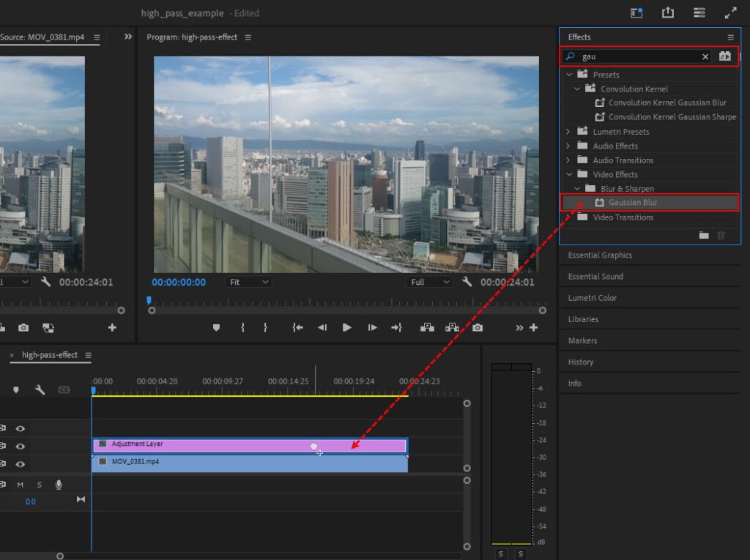This screenshot has height=560, width=750.
Task: Clear the effects search field
Action: (705, 56)
